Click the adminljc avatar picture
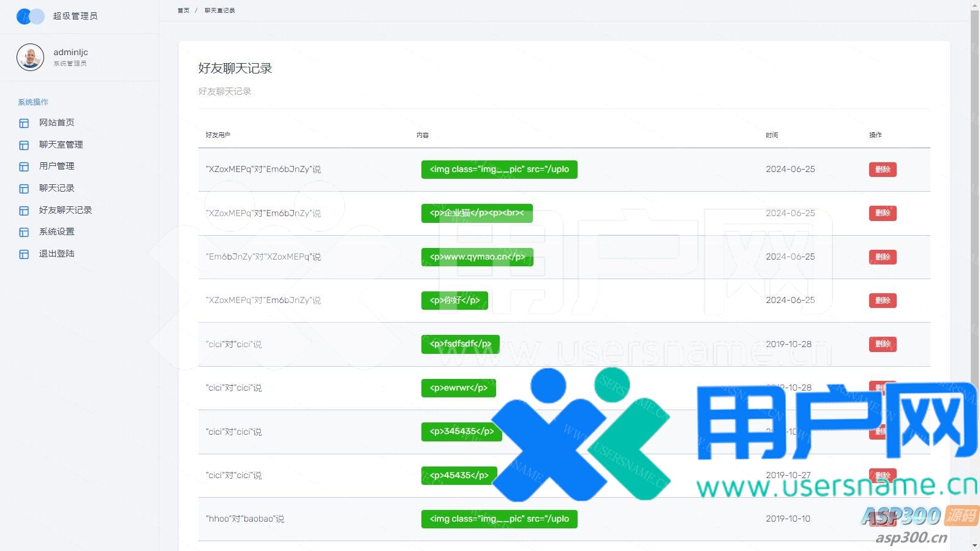 (x=30, y=58)
